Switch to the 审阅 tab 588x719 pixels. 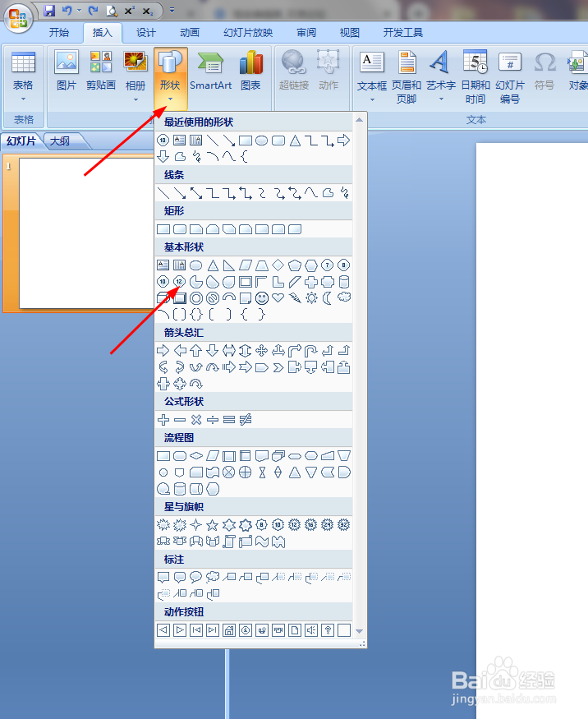306,33
